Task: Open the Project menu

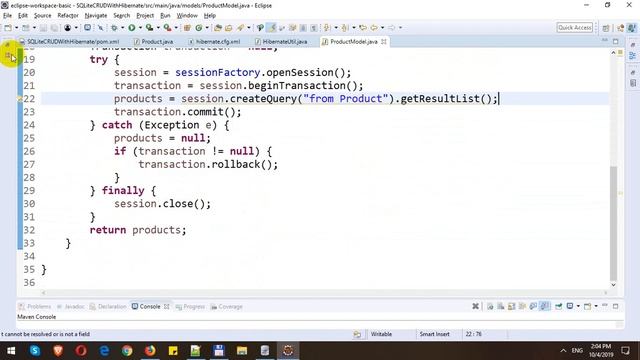Action: 145,16
